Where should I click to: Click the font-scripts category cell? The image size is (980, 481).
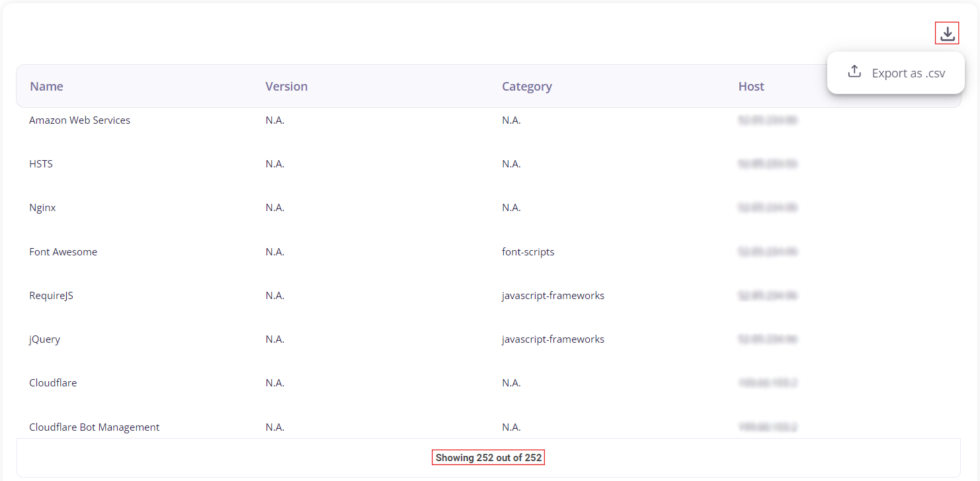point(528,252)
